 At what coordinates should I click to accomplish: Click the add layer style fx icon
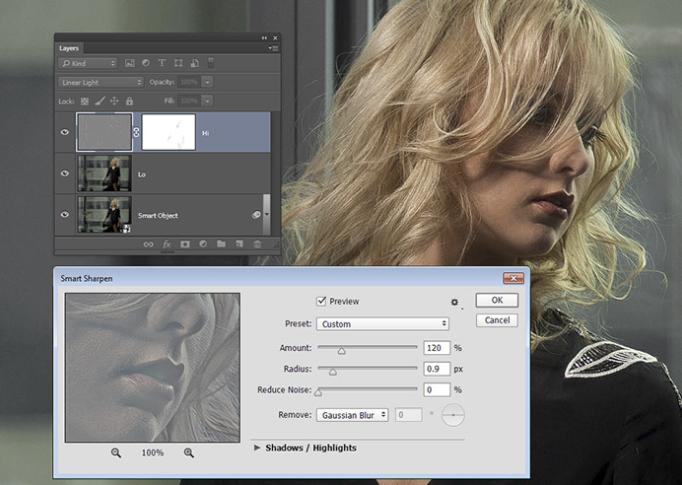click(x=166, y=244)
